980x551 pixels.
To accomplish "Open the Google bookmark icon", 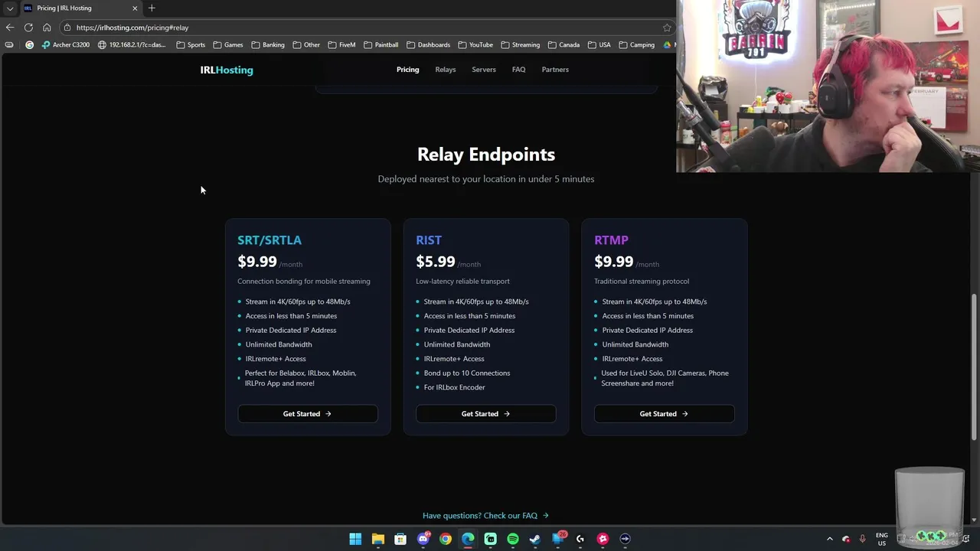I will [x=30, y=44].
